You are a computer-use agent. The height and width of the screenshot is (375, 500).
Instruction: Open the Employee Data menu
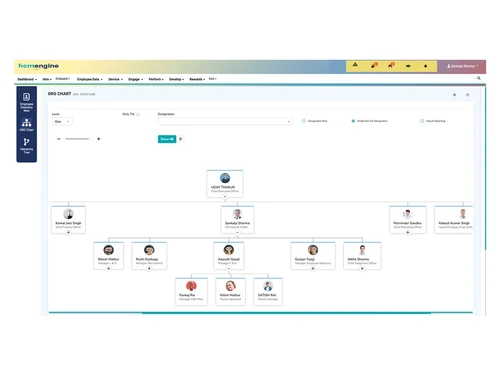click(90, 79)
